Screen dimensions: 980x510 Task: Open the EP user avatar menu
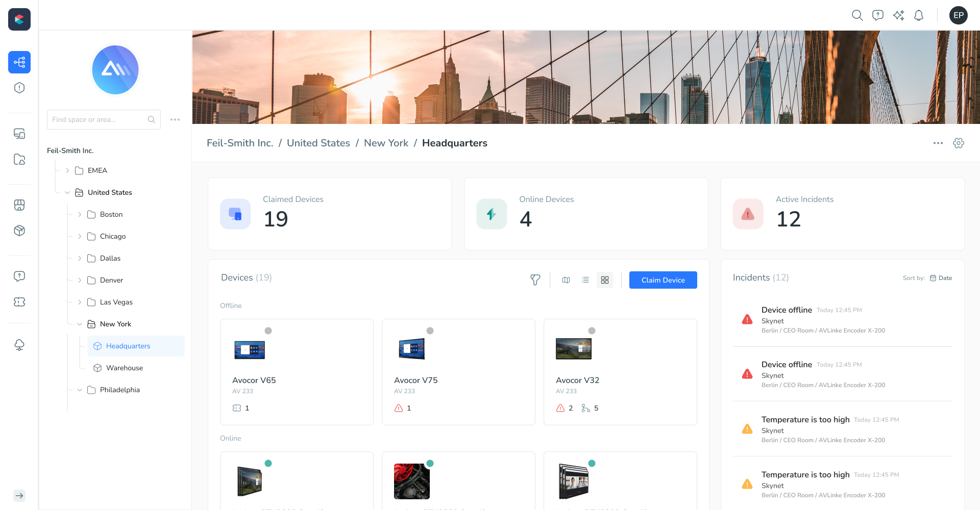click(x=959, y=15)
